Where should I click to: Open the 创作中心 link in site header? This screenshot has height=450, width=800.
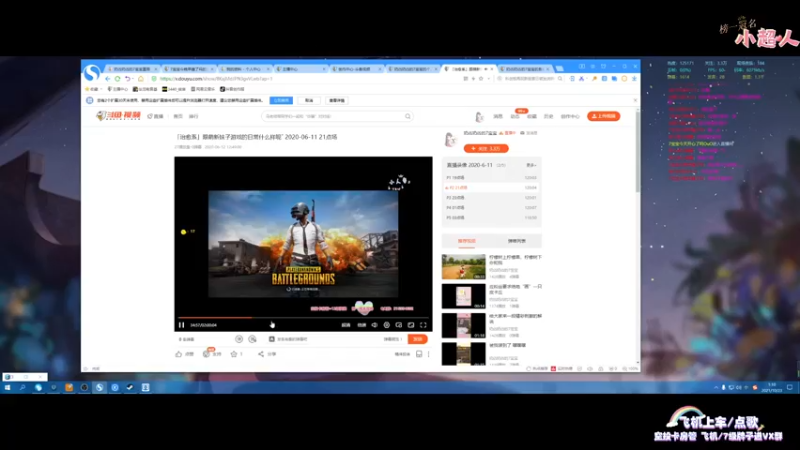pos(570,116)
